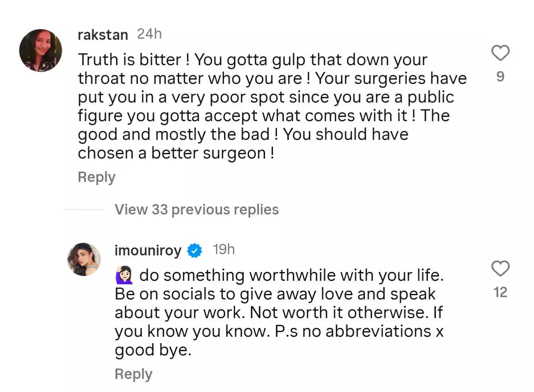Open the rakstan username link
Image resolution: width=534 pixels, height=392 pixels.
pyautogui.click(x=103, y=35)
